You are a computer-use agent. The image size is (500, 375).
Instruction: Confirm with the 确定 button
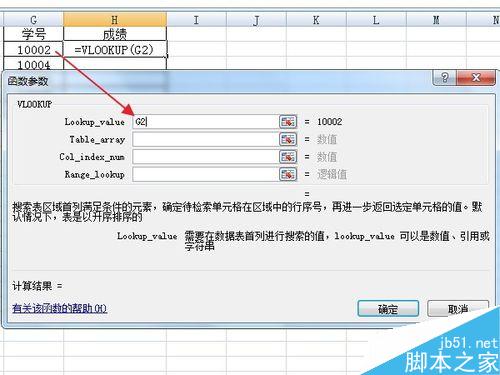tap(388, 309)
